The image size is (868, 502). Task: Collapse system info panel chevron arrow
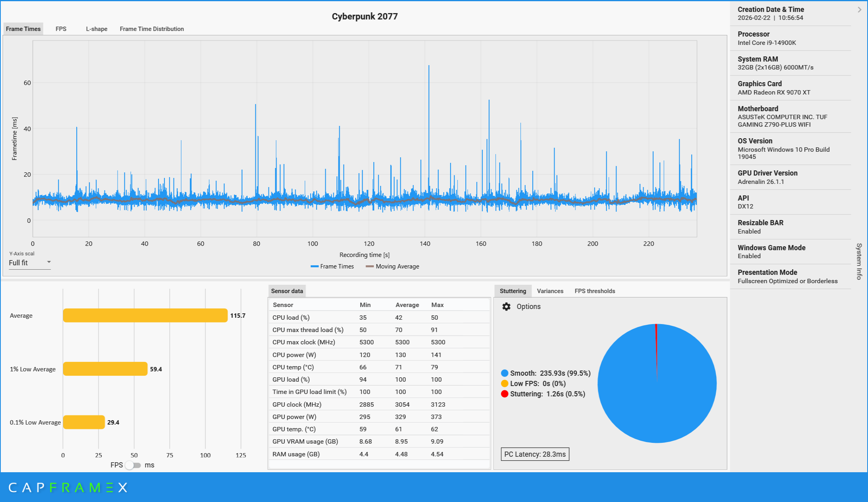pos(859,10)
